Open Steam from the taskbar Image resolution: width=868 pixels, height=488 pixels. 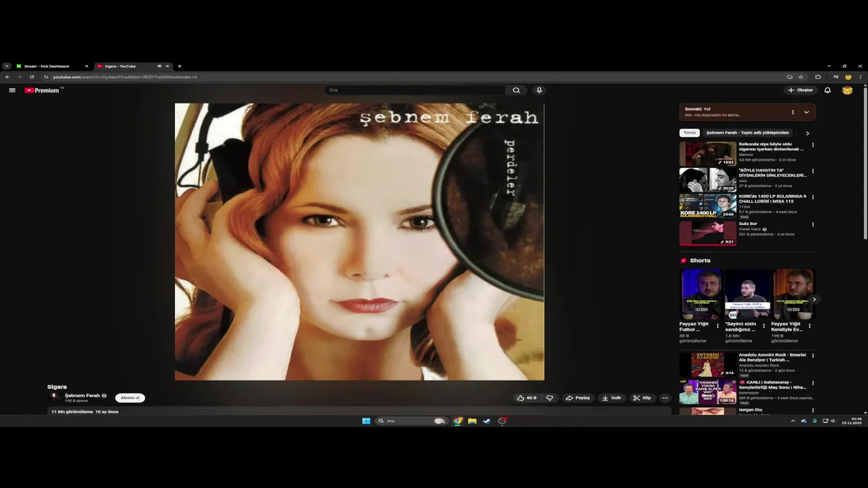pyautogui.click(x=486, y=421)
